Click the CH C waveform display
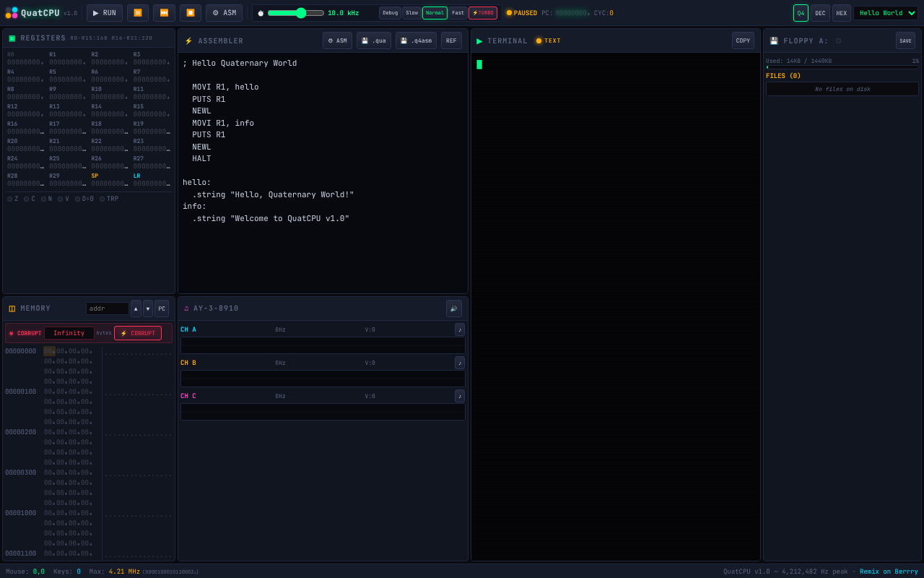The width and height of the screenshot is (924, 578). pos(323,412)
